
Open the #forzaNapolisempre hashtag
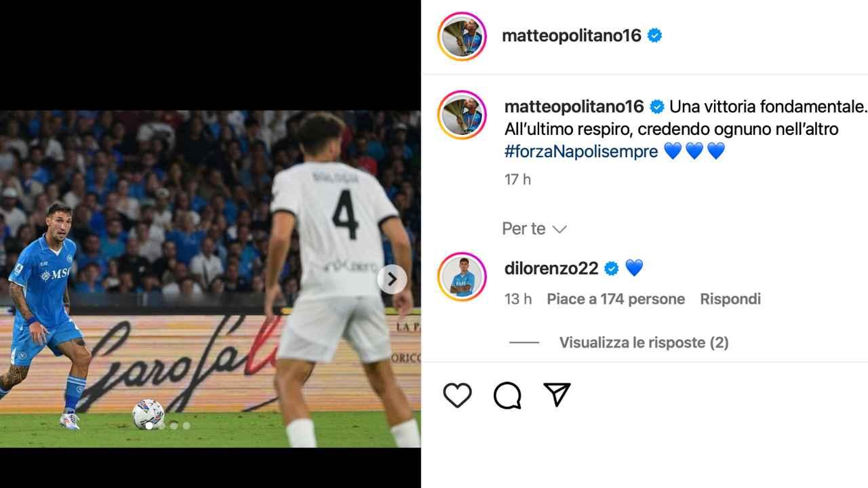coord(581,151)
